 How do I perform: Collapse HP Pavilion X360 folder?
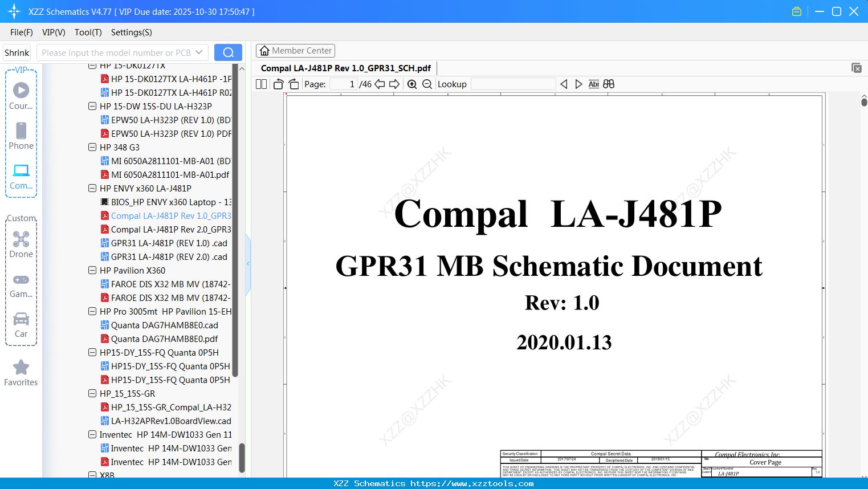point(92,270)
